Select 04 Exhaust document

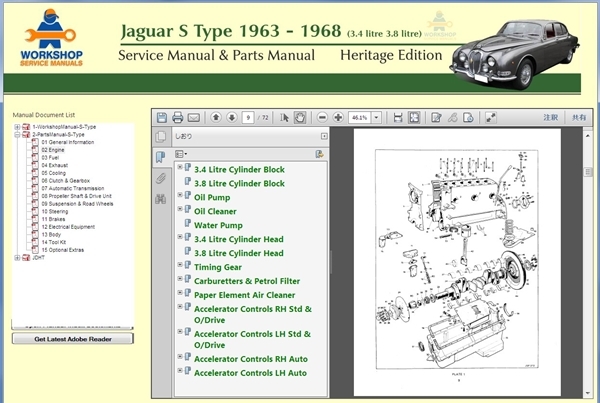coord(55,165)
